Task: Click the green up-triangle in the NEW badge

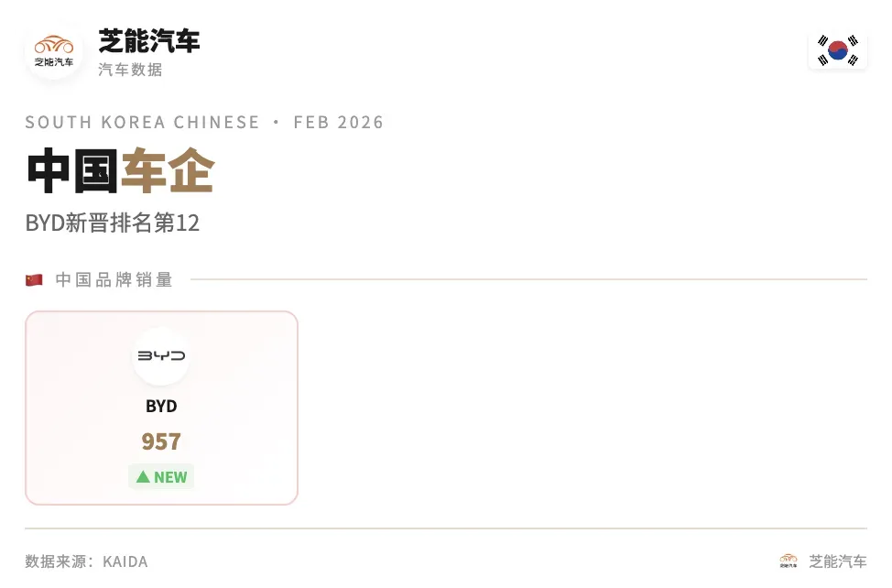Action: (x=143, y=477)
